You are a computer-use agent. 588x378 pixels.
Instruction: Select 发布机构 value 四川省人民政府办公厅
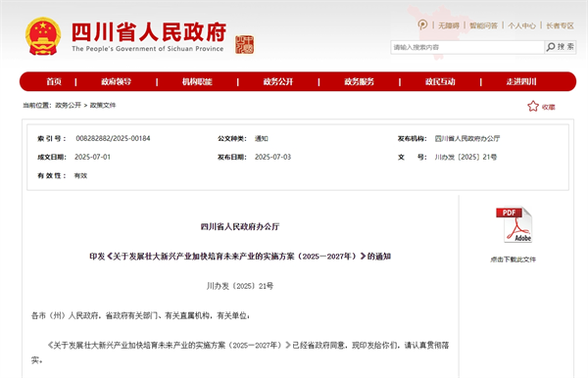click(x=467, y=139)
